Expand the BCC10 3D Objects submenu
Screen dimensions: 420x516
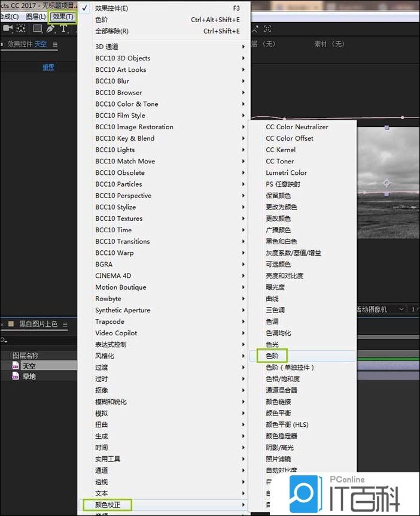pyautogui.click(x=163, y=58)
